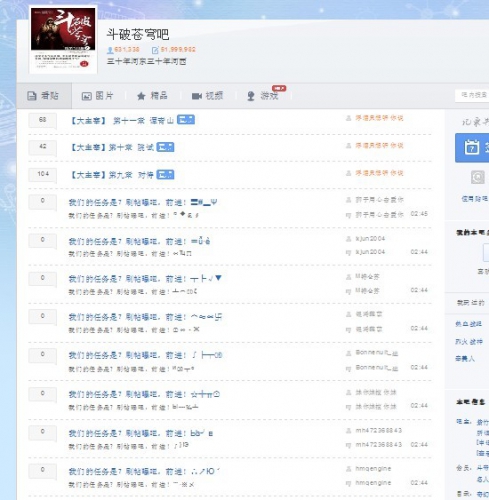Click the in-bar search input field
The height and width of the screenshot is (500, 489).
[472, 95]
